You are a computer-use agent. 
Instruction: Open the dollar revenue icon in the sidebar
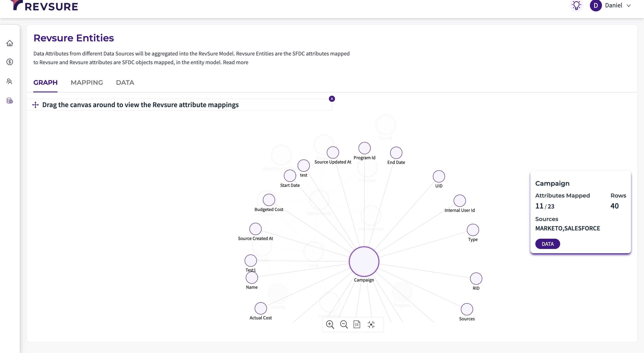10,62
